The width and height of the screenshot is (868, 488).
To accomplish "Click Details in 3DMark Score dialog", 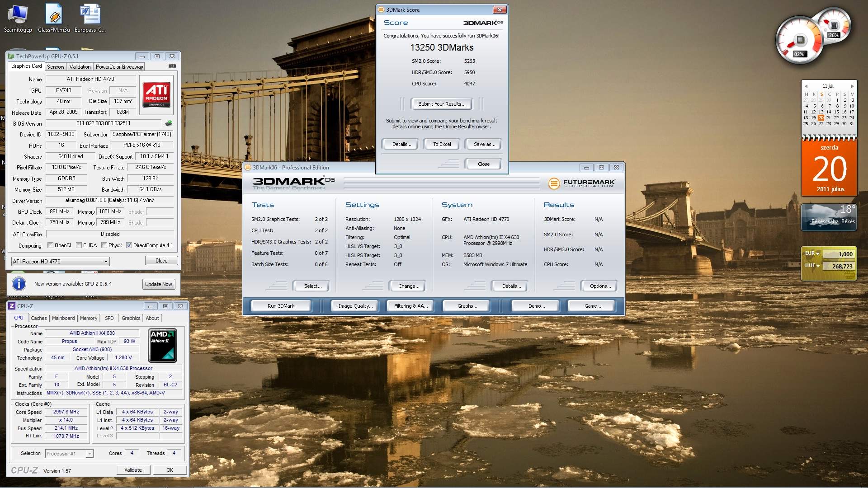I will pos(401,144).
